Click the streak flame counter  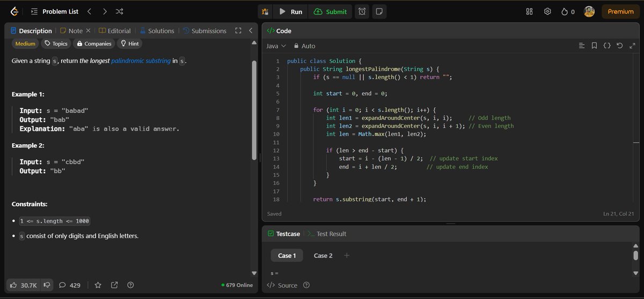(x=568, y=11)
